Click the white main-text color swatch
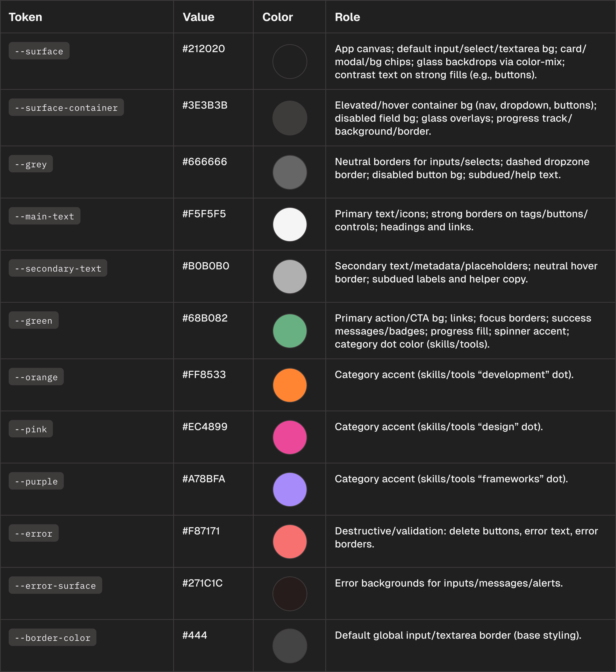This screenshot has width=616, height=672. 289,224
